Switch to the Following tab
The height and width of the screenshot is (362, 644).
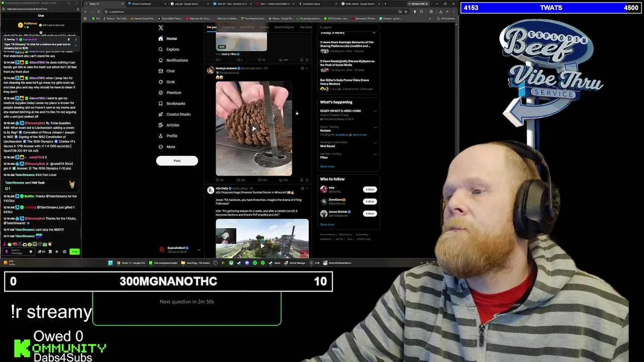228,27
